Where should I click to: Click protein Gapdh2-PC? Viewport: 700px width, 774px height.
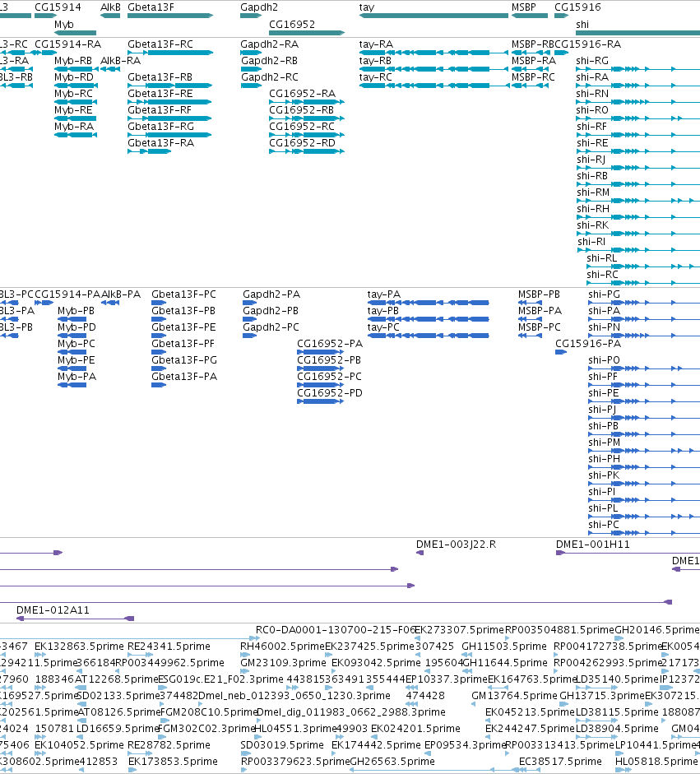pyautogui.click(x=271, y=327)
